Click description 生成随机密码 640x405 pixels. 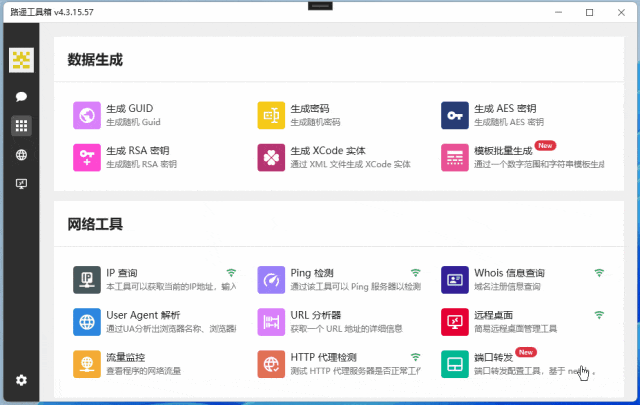(x=315, y=122)
